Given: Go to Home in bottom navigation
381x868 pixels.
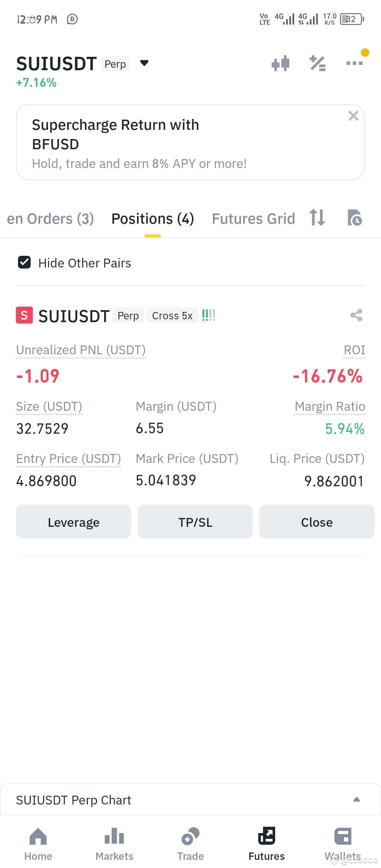Looking at the screenshot, I should click(38, 844).
